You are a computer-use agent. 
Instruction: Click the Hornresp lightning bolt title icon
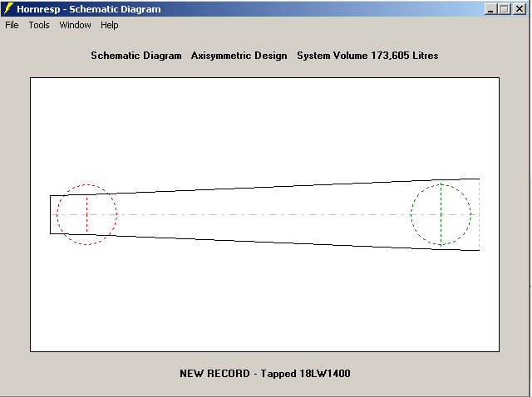tap(8, 9)
